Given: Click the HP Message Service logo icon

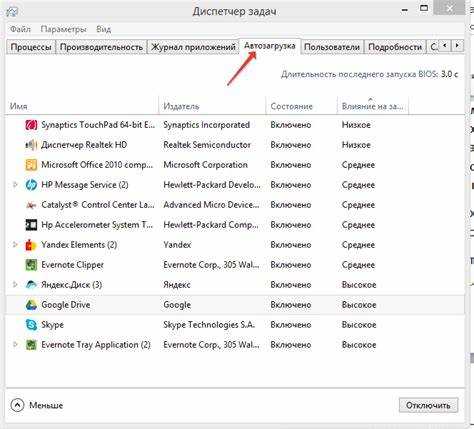Looking at the screenshot, I should 31,185.
